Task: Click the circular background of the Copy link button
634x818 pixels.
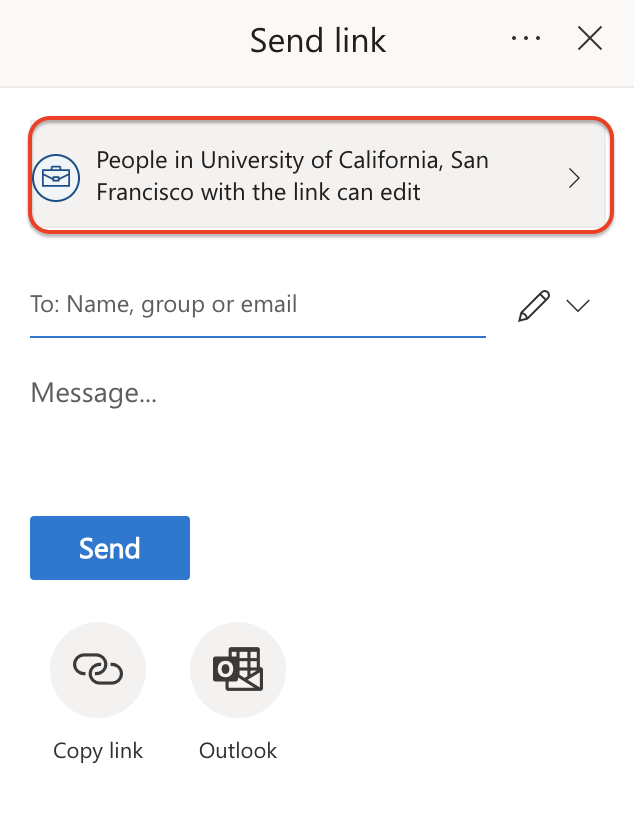Action: 98,669
